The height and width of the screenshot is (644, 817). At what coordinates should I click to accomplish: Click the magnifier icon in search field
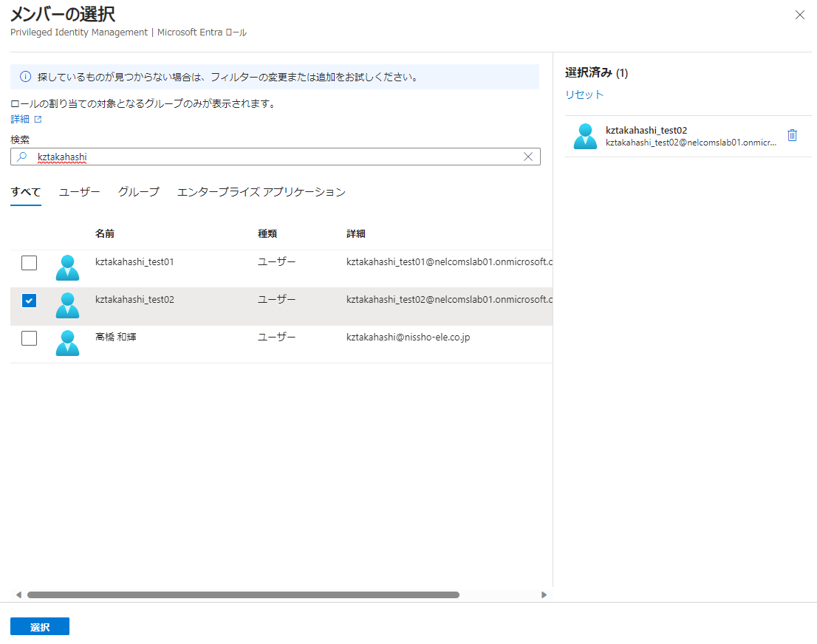22,157
